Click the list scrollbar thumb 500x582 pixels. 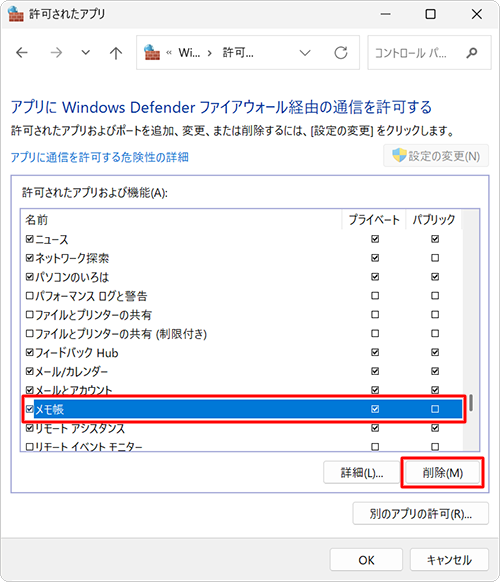pyautogui.click(x=471, y=402)
